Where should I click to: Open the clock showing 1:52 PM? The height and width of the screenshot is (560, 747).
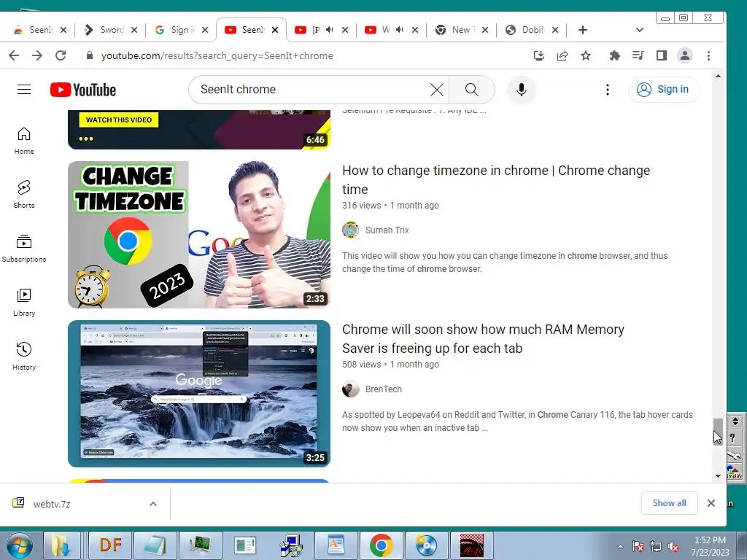[x=710, y=546]
